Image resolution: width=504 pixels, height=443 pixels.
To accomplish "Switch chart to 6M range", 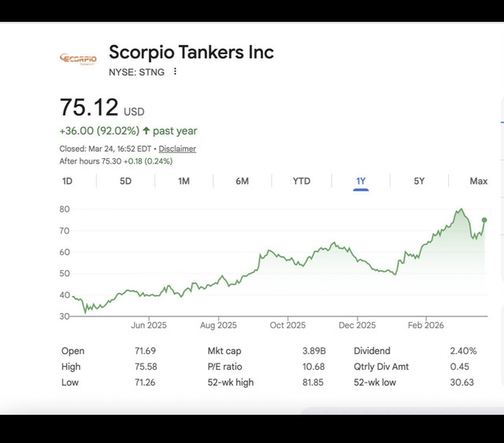I will [242, 181].
